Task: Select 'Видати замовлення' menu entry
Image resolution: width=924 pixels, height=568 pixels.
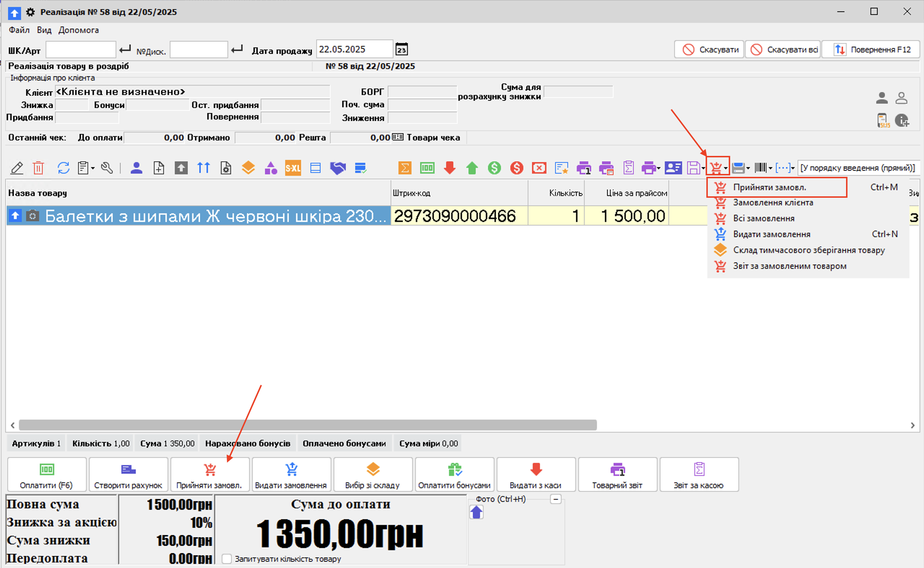Action: point(771,234)
